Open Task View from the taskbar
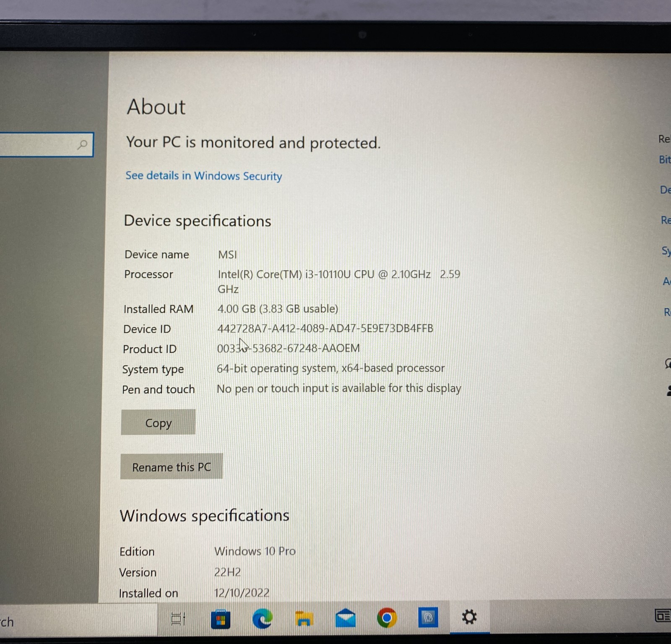671x644 pixels. click(178, 618)
